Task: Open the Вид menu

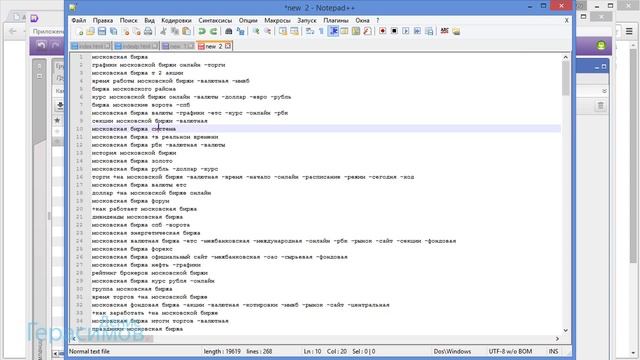Action: [149, 20]
